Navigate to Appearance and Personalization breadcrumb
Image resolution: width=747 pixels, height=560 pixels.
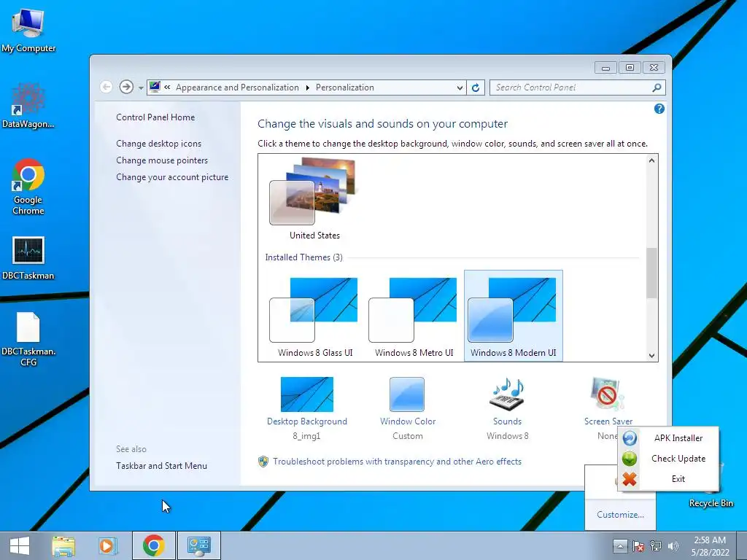237,87
